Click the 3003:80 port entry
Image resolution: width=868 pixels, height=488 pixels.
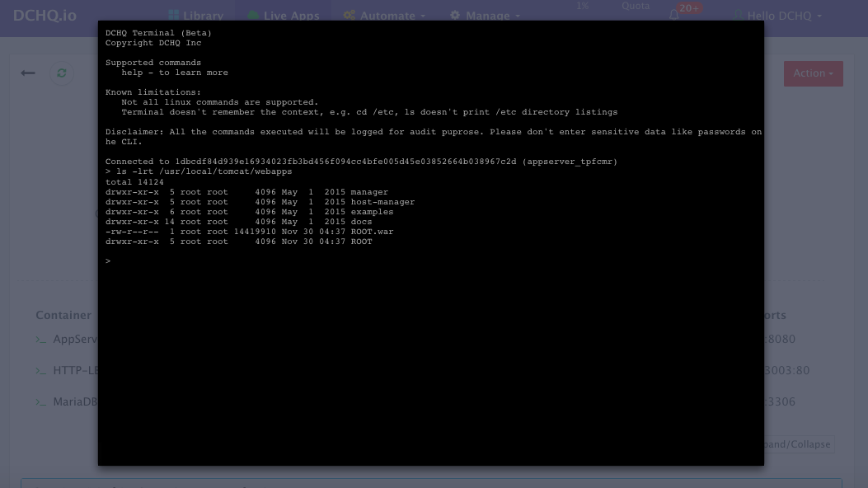[x=786, y=371]
